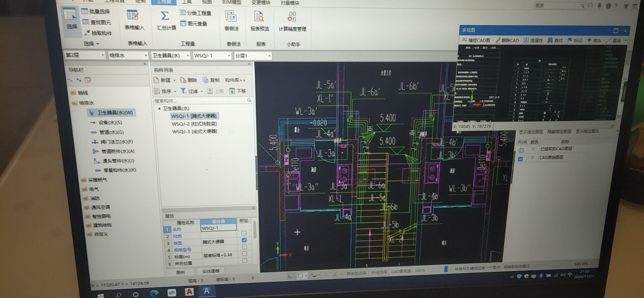Open 计算精度管理 precision management
The width and height of the screenshot is (644, 298).
tap(292, 22)
